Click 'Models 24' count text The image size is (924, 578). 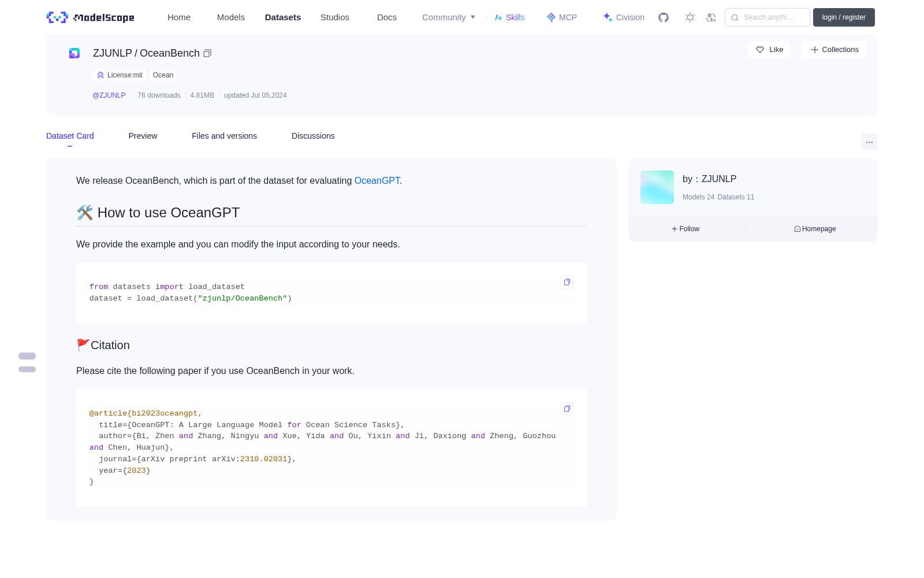pyautogui.click(x=698, y=197)
